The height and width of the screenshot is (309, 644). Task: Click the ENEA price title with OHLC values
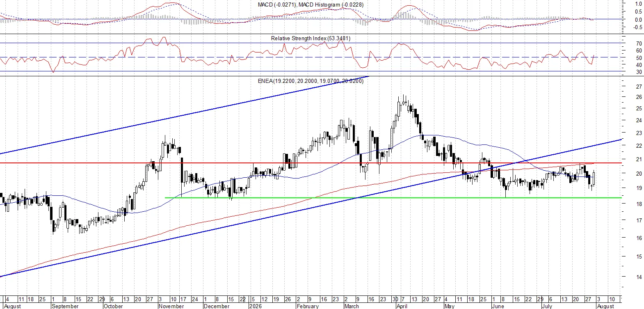pos(311,81)
